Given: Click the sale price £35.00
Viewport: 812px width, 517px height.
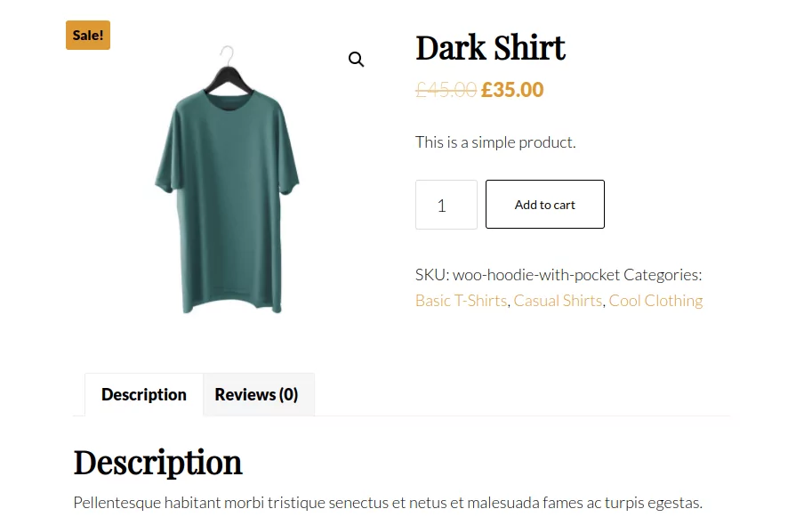Looking at the screenshot, I should (512, 90).
